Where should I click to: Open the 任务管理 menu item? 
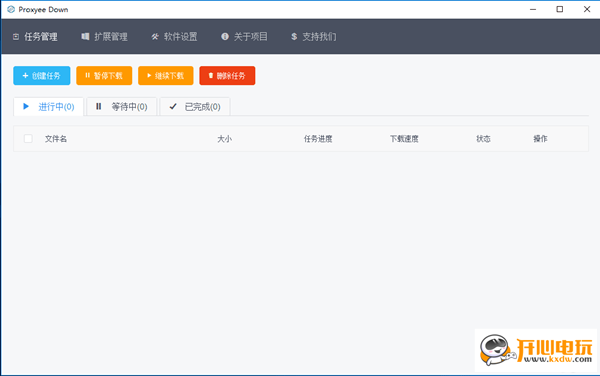(x=35, y=37)
